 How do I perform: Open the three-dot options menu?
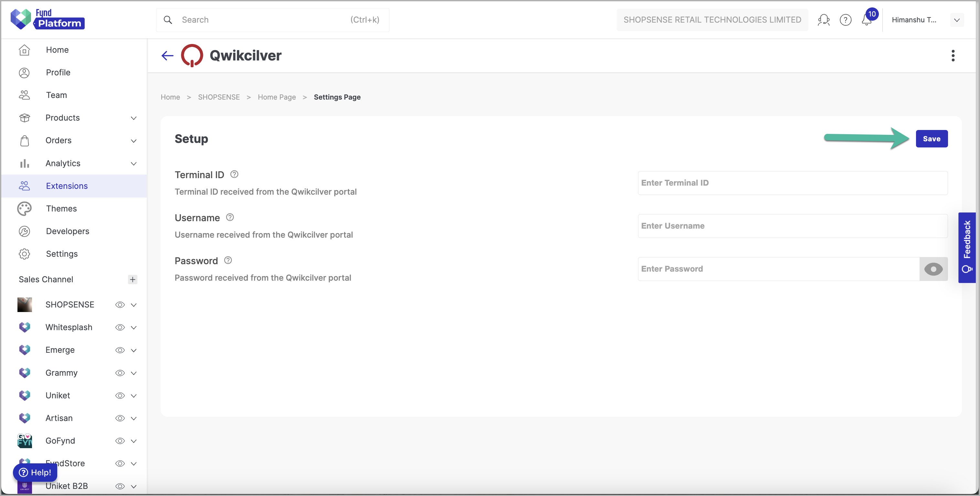point(953,56)
